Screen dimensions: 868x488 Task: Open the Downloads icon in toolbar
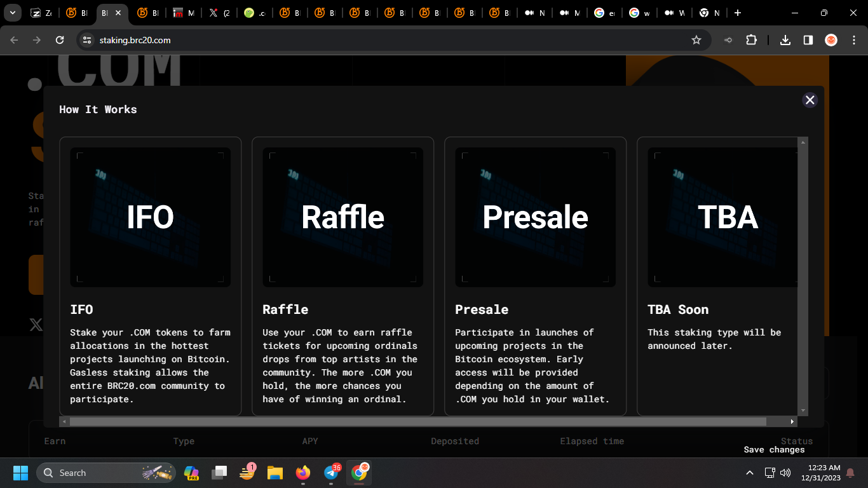(785, 40)
